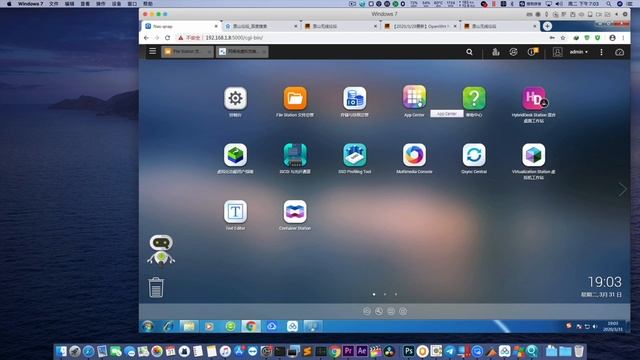
Task: Open the macOS Apple menu
Action: click(9, 4)
